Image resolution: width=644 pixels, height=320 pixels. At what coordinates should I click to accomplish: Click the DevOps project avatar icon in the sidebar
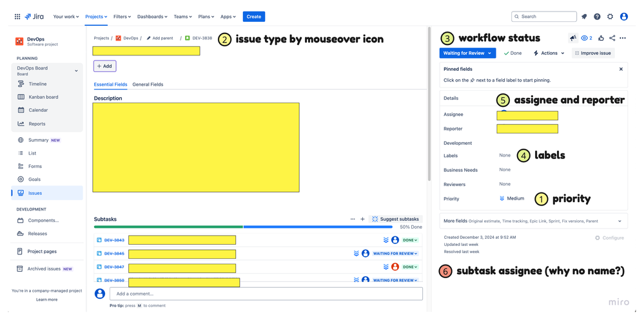click(19, 41)
